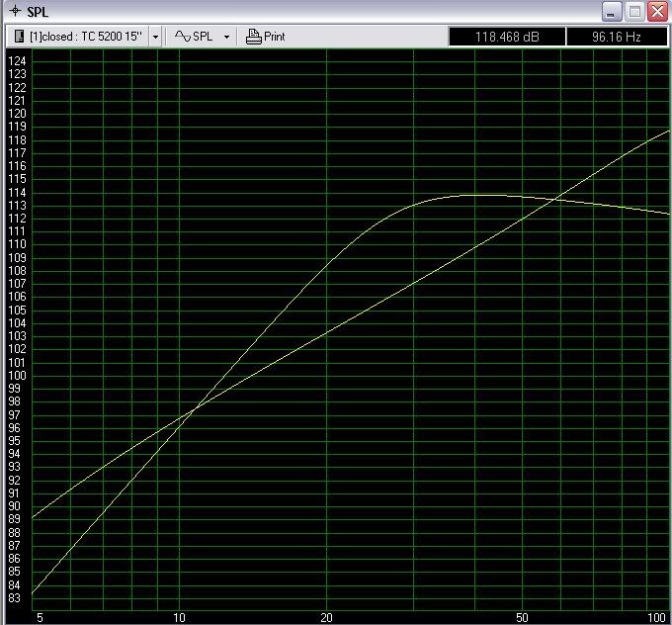Click the speaker box icon beside [1]closed
672x625 pixels.
(x=19, y=37)
